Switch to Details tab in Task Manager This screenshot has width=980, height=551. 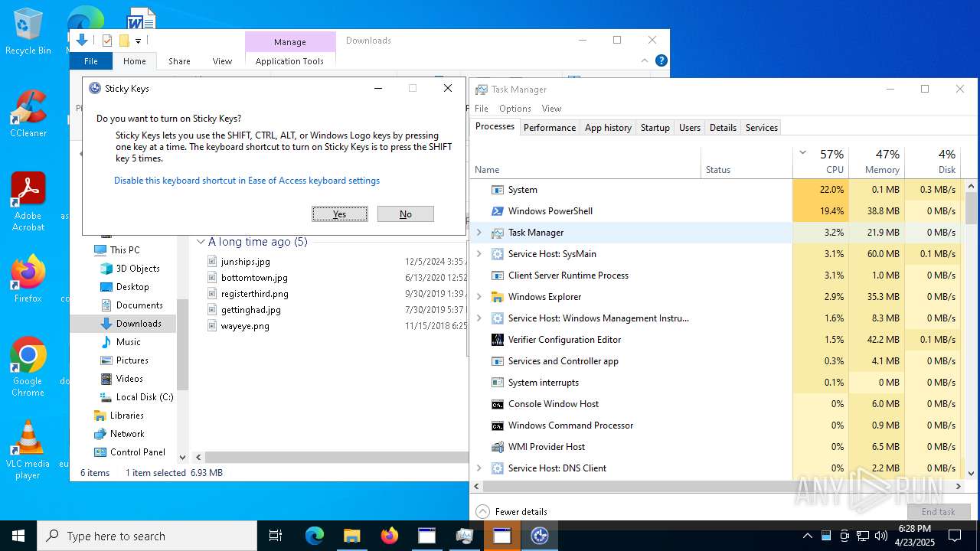click(x=723, y=128)
